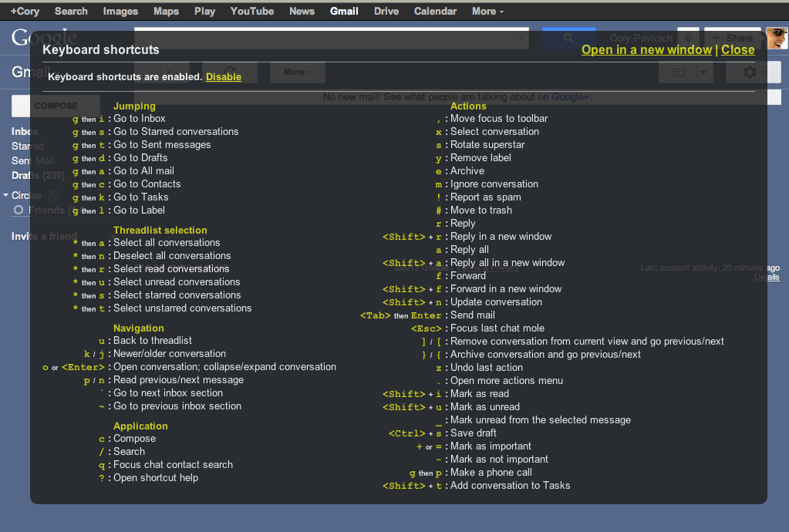Click 'Archive conversation and go previous/next' text

click(545, 355)
